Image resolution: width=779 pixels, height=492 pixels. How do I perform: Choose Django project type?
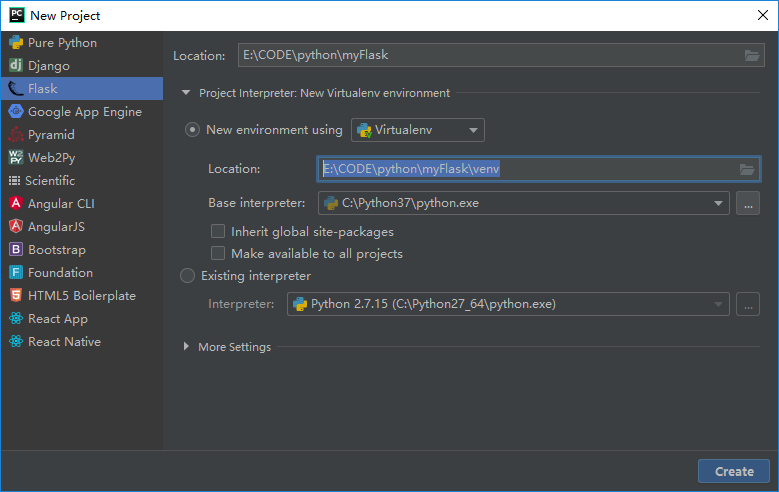82,66
